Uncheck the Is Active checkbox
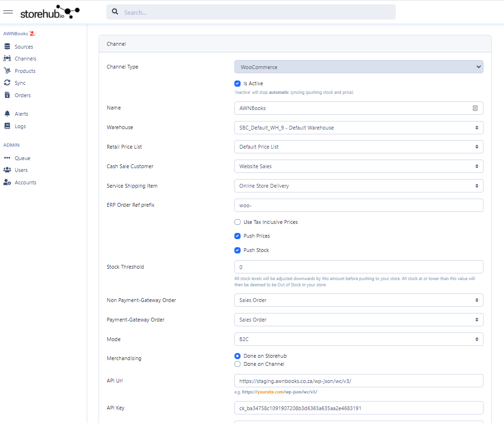Image resolution: width=504 pixels, height=423 pixels. 238,83
